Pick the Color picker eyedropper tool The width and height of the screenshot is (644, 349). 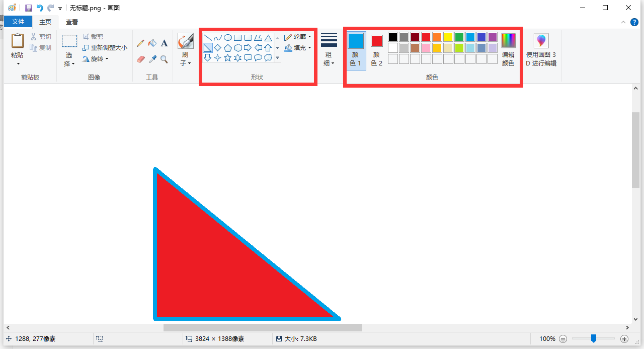[x=152, y=59]
